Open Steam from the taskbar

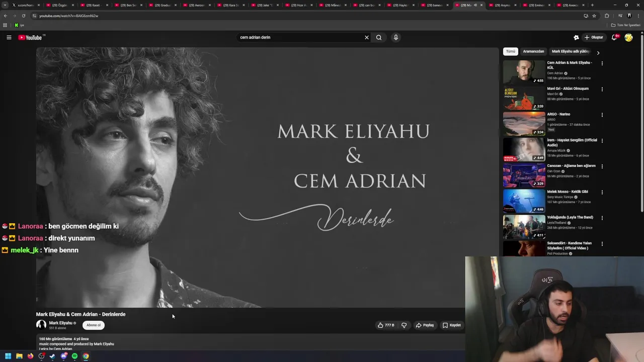point(52,356)
